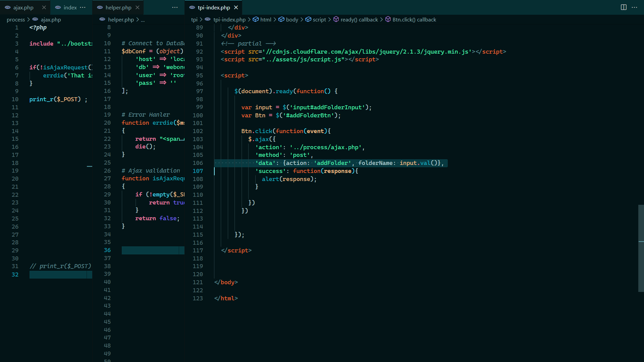Screen dimensions: 644x362
Task: Click the body symbol cube icon in breadcrumb
Action: (x=281, y=19)
